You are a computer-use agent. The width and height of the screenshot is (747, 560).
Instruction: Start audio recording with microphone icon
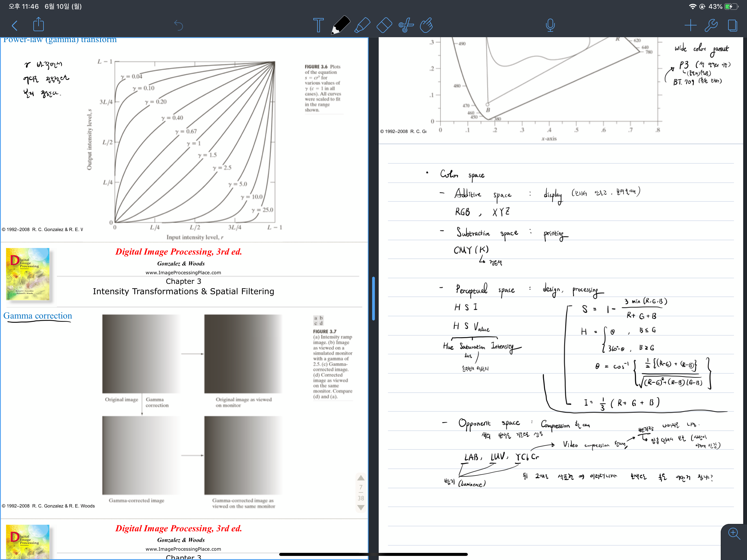coord(550,25)
